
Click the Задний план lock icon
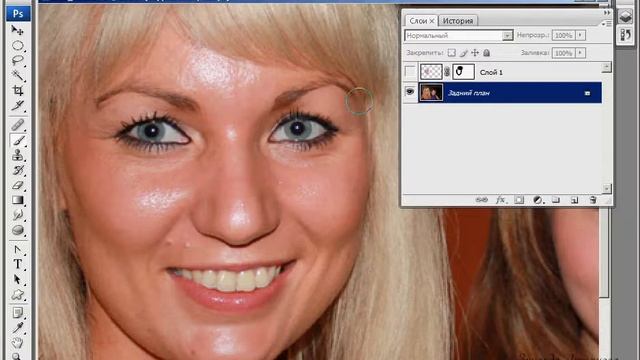point(587,93)
